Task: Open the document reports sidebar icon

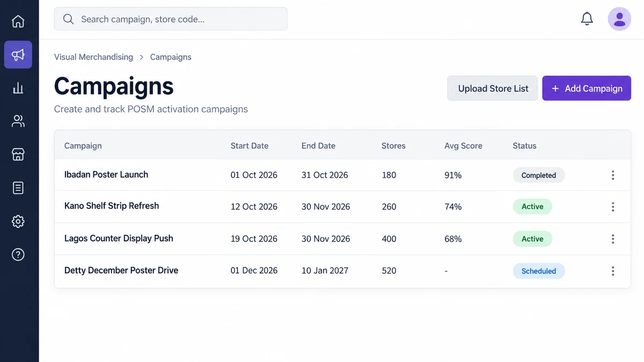Action: 18,188
